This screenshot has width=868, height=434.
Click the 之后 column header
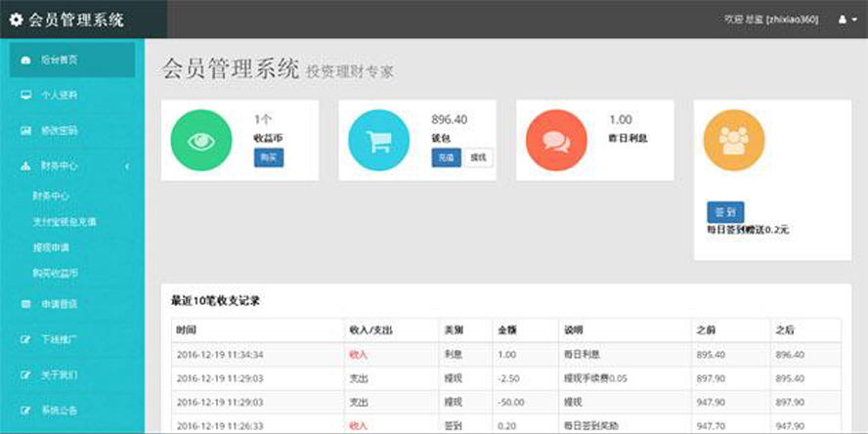[785, 330]
